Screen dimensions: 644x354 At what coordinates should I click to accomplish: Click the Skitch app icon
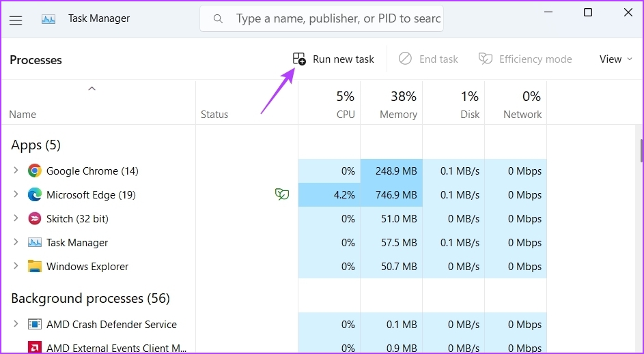click(x=35, y=219)
